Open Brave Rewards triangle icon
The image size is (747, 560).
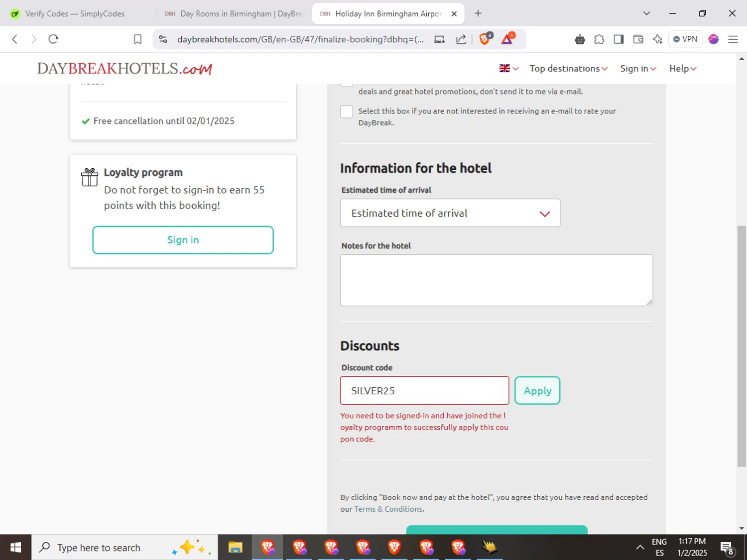pyautogui.click(x=507, y=39)
